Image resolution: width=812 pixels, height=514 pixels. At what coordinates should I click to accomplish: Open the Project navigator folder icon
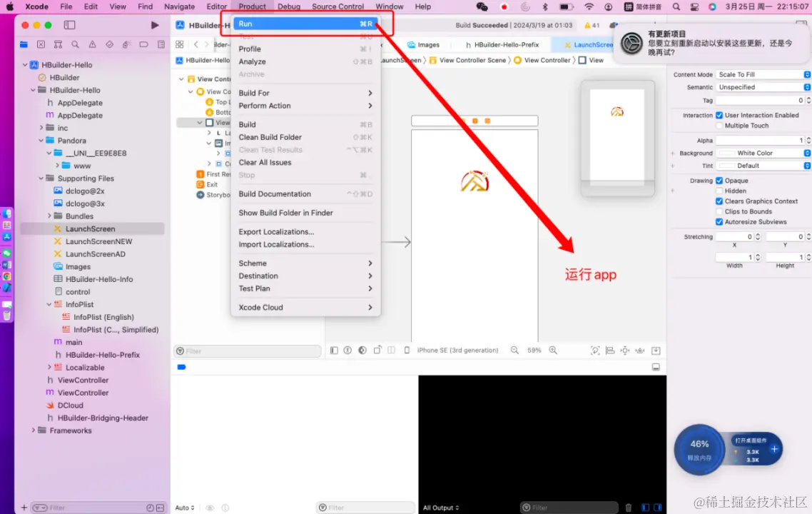[24, 44]
